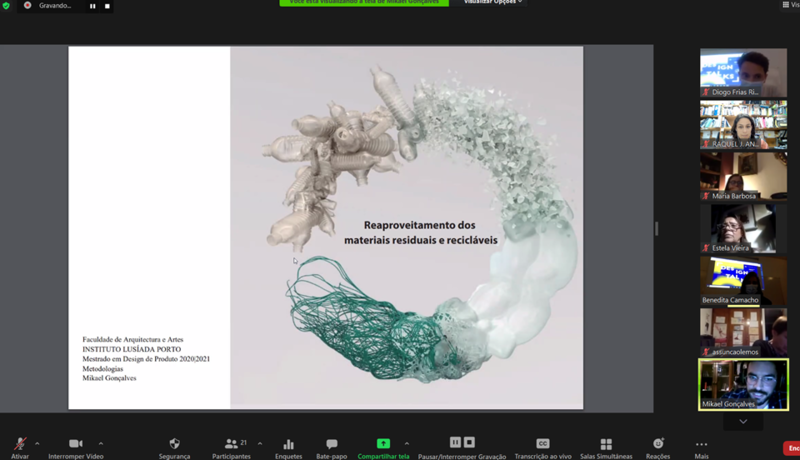This screenshot has width=800, height=460.
Task: Open the Mais more options icon
Action: pyautogui.click(x=702, y=444)
